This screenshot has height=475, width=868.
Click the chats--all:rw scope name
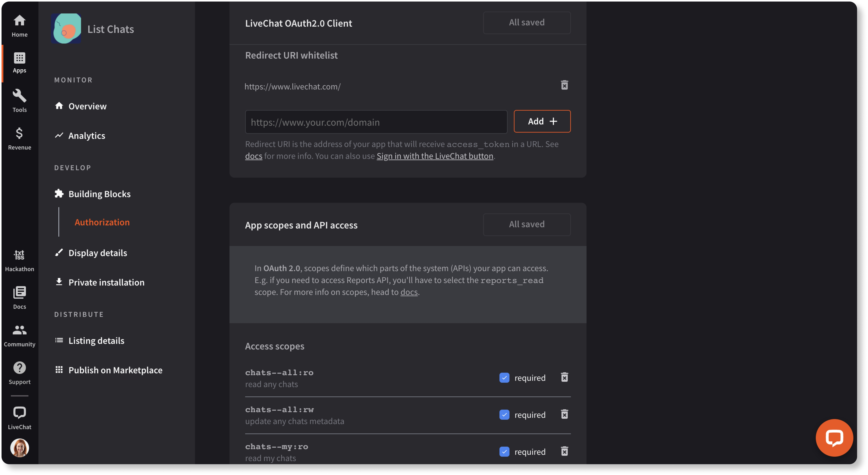(279, 410)
